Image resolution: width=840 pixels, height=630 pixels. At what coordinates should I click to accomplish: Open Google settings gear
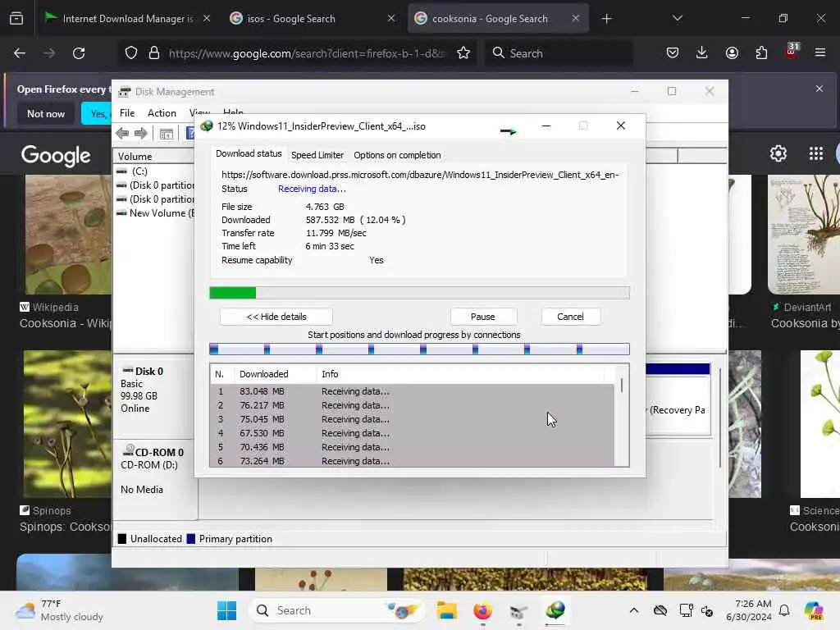tap(778, 153)
